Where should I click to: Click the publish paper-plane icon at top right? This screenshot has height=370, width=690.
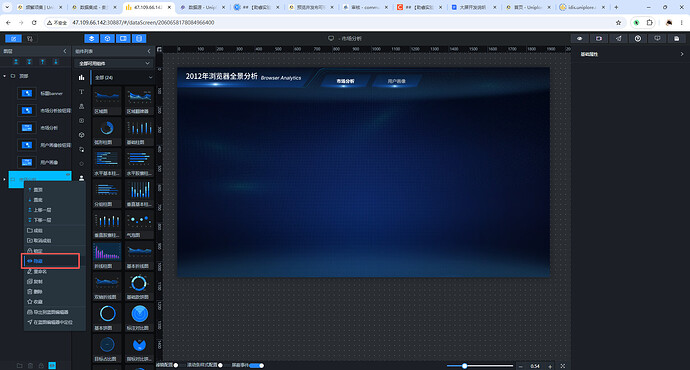coord(618,39)
